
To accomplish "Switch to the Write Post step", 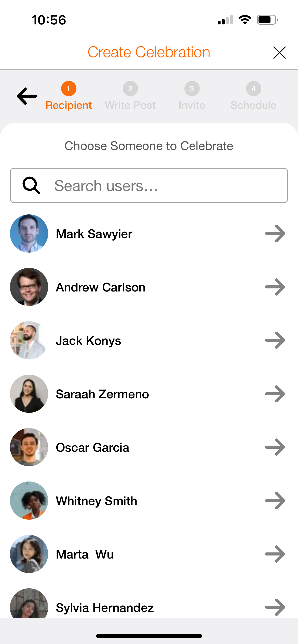I will pos(130,96).
